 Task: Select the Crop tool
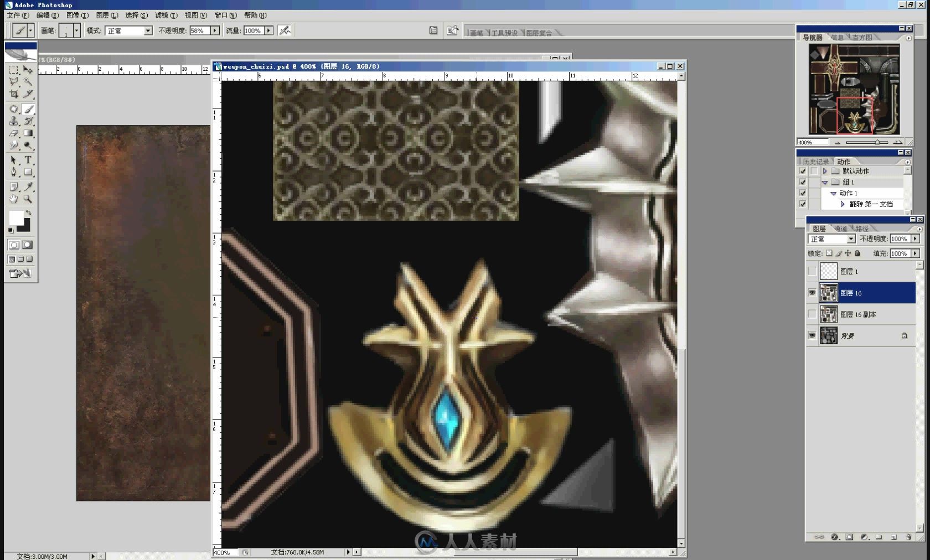click(x=14, y=94)
